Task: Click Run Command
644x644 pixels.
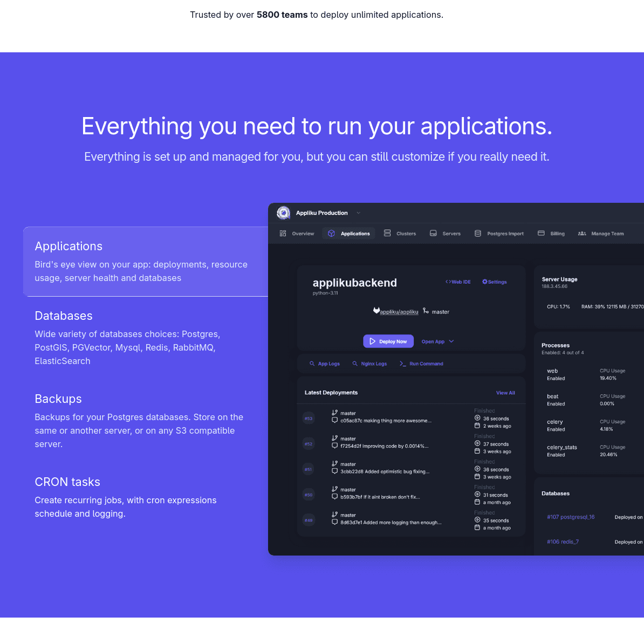Action: point(421,364)
